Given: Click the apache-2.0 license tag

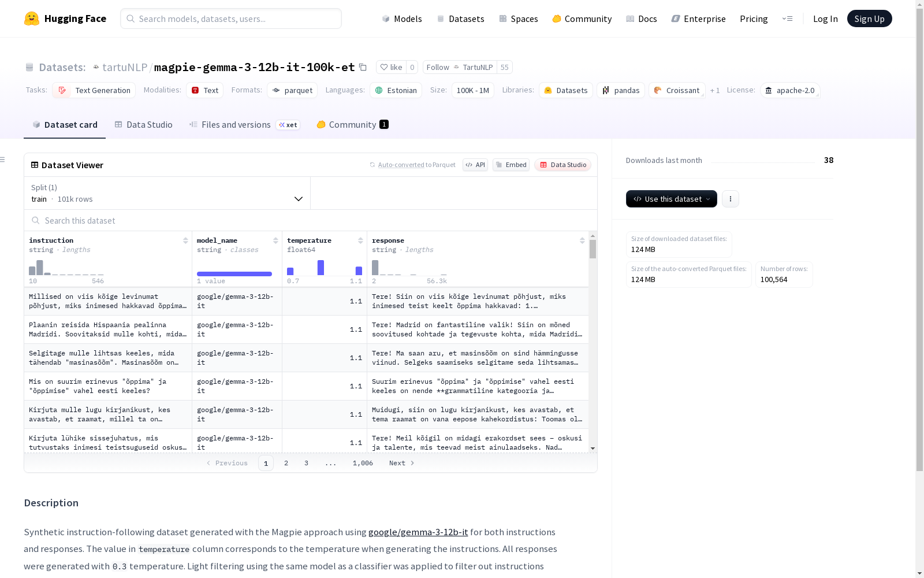Looking at the screenshot, I should click(x=790, y=90).
